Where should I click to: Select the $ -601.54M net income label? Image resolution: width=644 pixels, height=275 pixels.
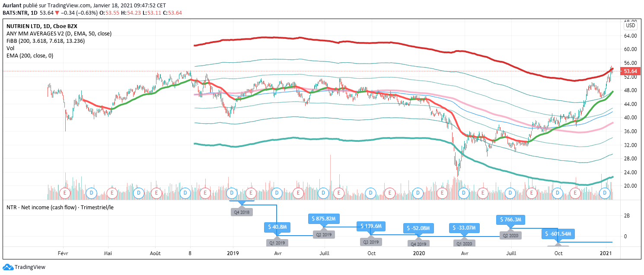click(x=559, y=234)
